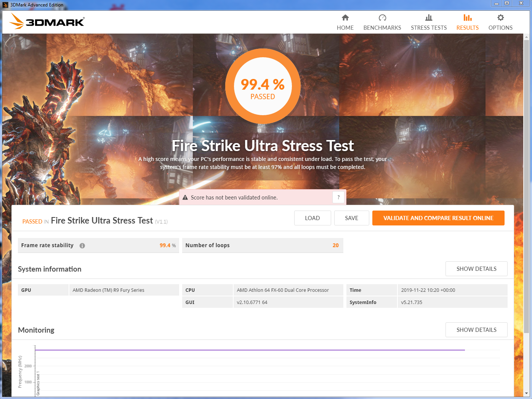Click the purple frequency line in Monitoring chart

click(x=250, y=350)
